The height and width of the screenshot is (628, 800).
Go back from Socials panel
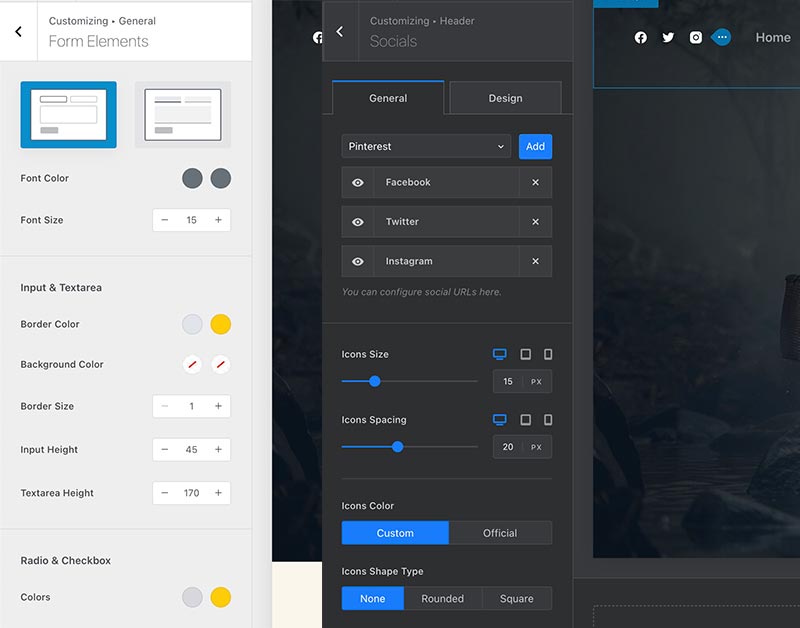tap(340, 32)
